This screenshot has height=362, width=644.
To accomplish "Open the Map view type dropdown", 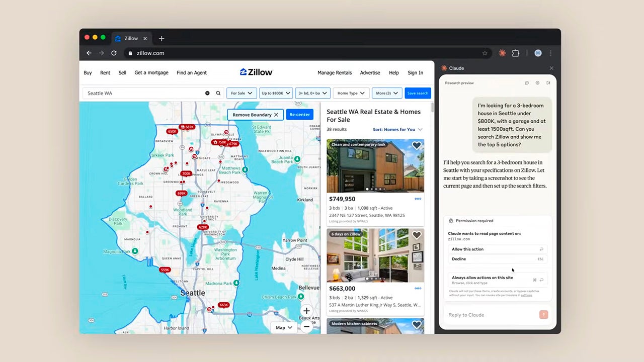I will coord(284,327).
